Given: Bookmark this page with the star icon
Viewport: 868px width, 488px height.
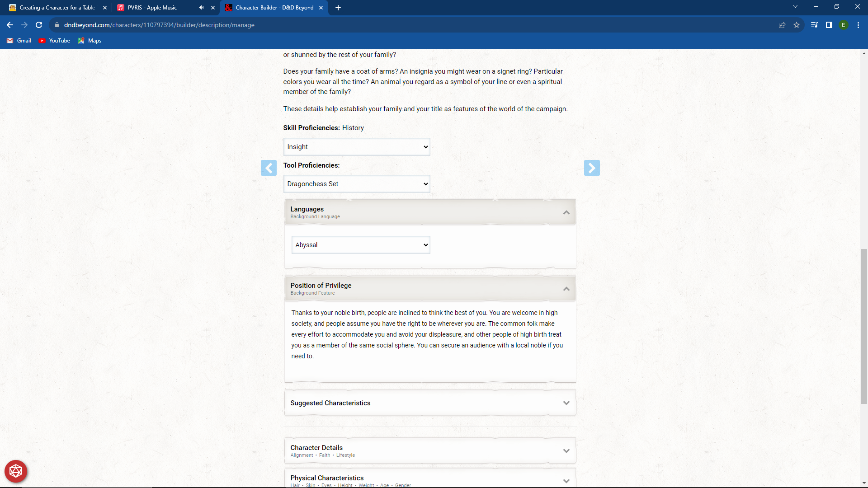Looking at the screenshot, I should 797,25.
